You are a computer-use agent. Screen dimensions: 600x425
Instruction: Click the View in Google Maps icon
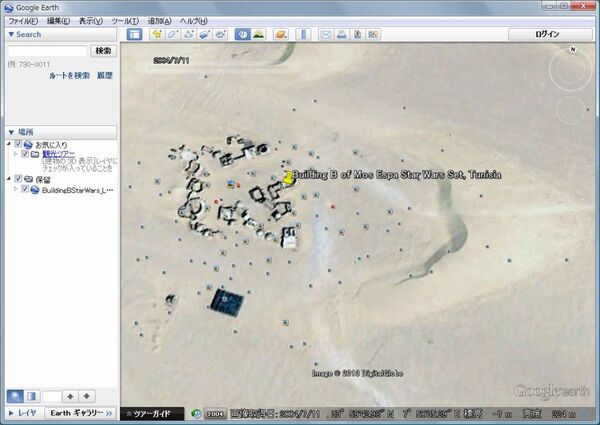coord(373,34)
